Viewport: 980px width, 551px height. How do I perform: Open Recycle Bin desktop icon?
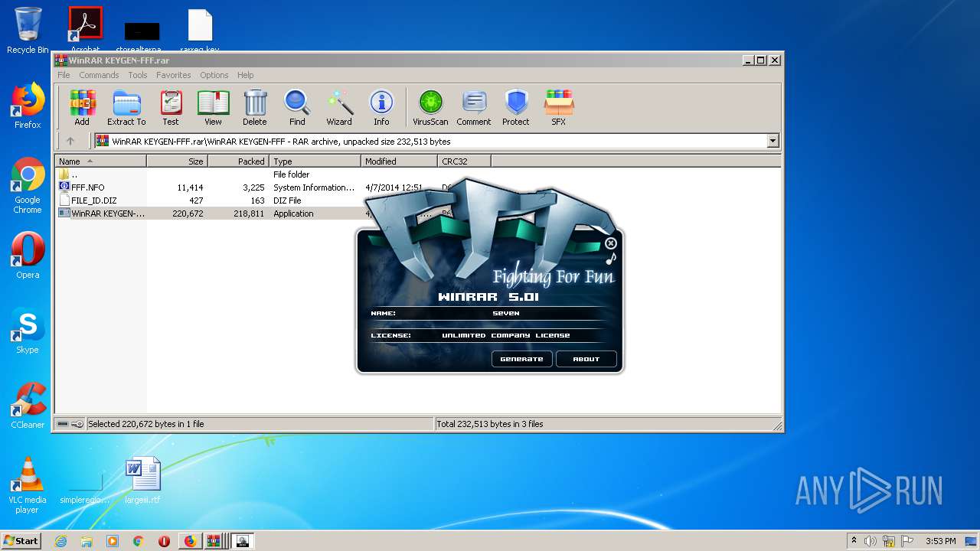click(28, 31)
